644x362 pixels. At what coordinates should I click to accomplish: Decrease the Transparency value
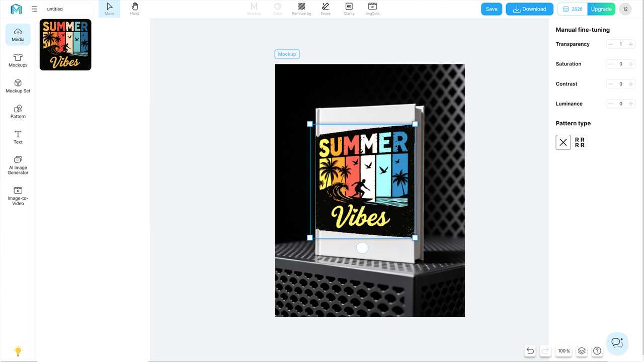[611, 44]
